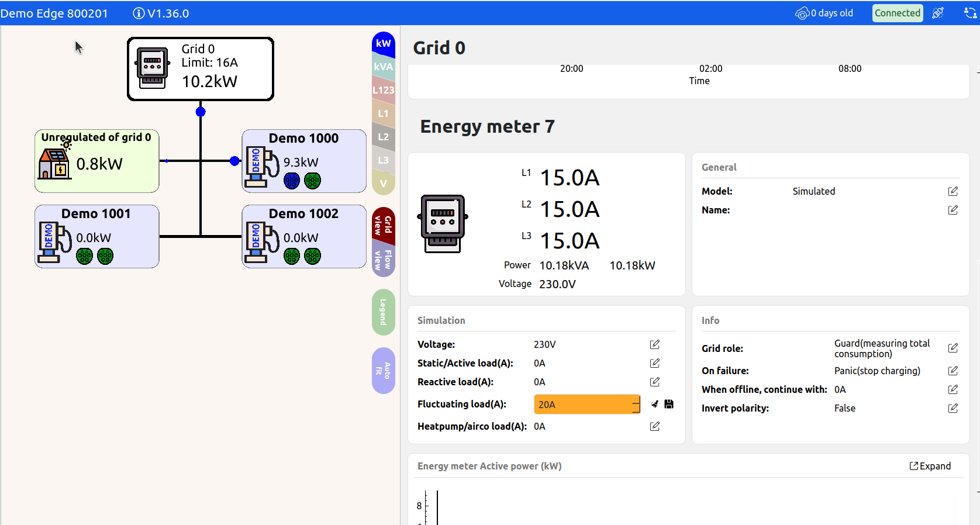Switch diagram units to kW tab
Screen dimensions: 980x525
point(384,44)
